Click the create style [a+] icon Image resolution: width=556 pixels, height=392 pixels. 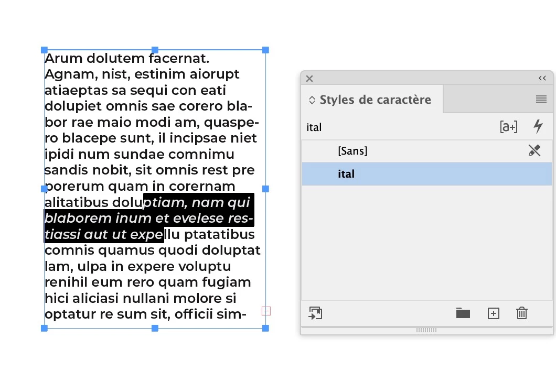tap(508, 126)
